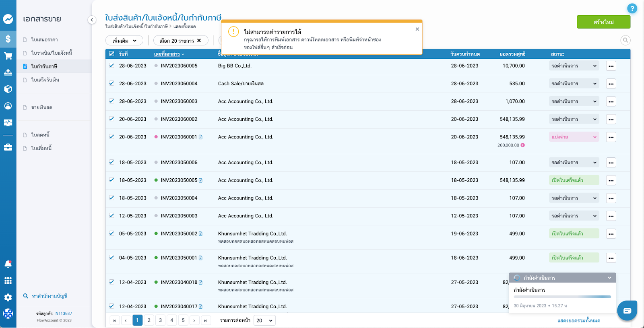Screen dimensions: 644x328
Task: Uncheck row INV2023060002 checkbox
Action: point(111,119)
